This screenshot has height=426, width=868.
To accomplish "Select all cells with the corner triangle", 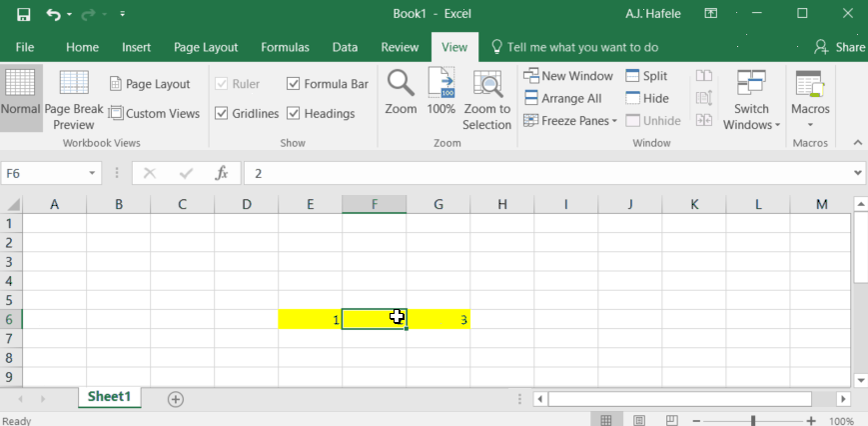I will (14, 205).
